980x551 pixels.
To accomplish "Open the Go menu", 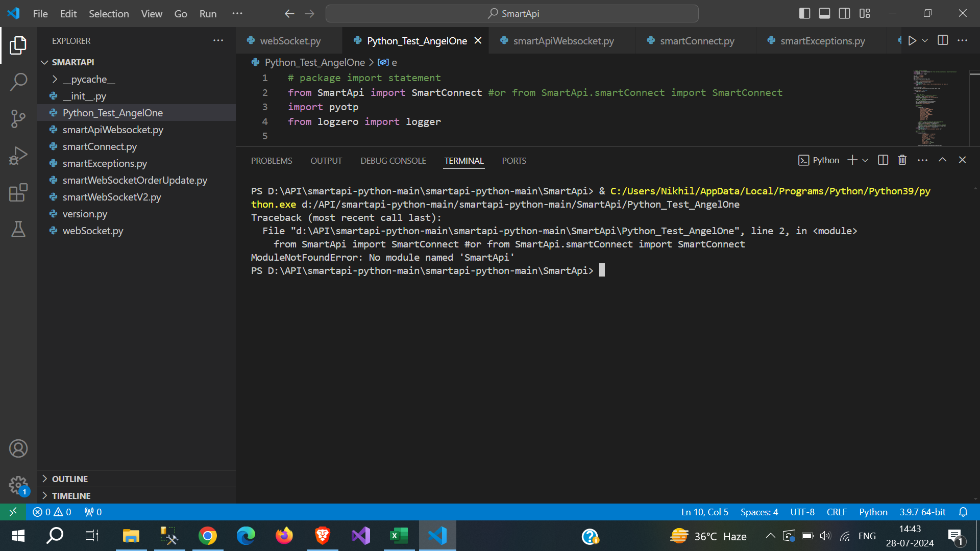I will point(181,14).
